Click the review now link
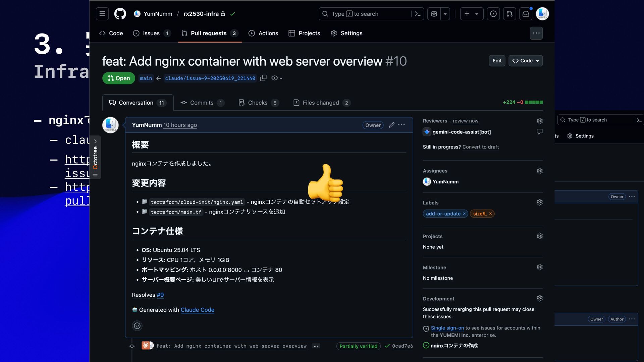Viewport: 644px width, 362px height. click(x=466, y=121)
